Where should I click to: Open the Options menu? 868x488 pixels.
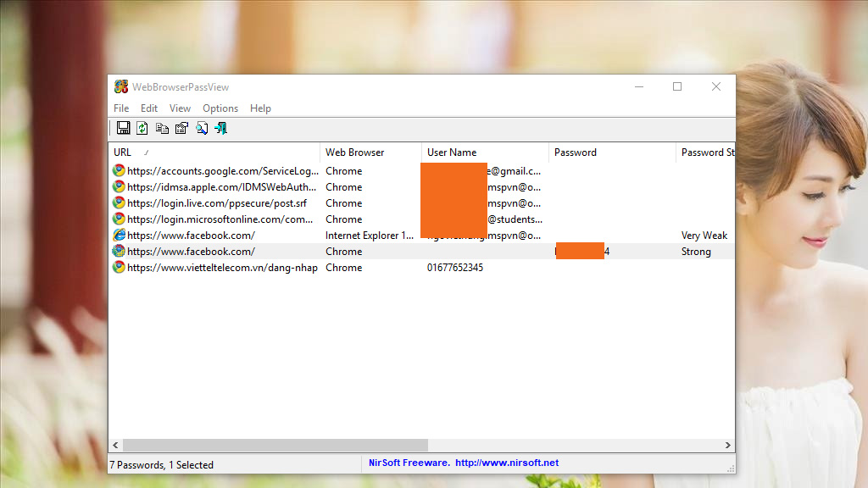pos(220,108)
